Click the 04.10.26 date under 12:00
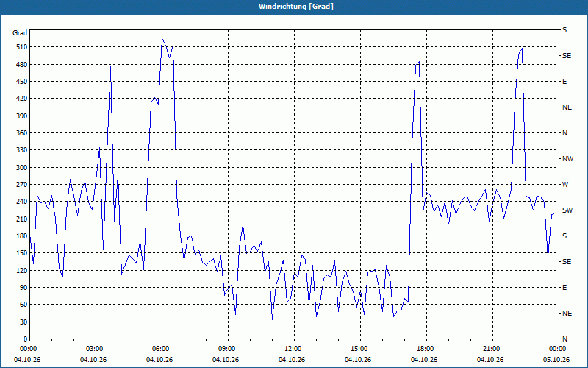 point(292,360)
